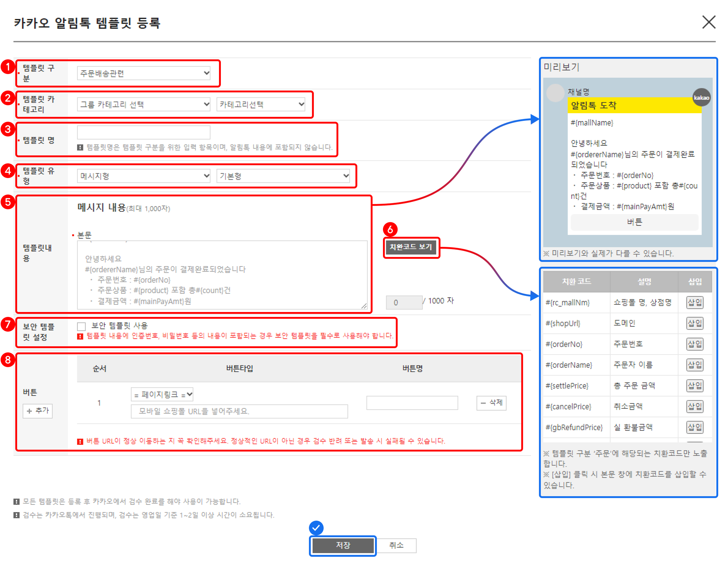
Task: Expand the 그룹 카테고리 선택 dropdown
Action: (144, 104)
